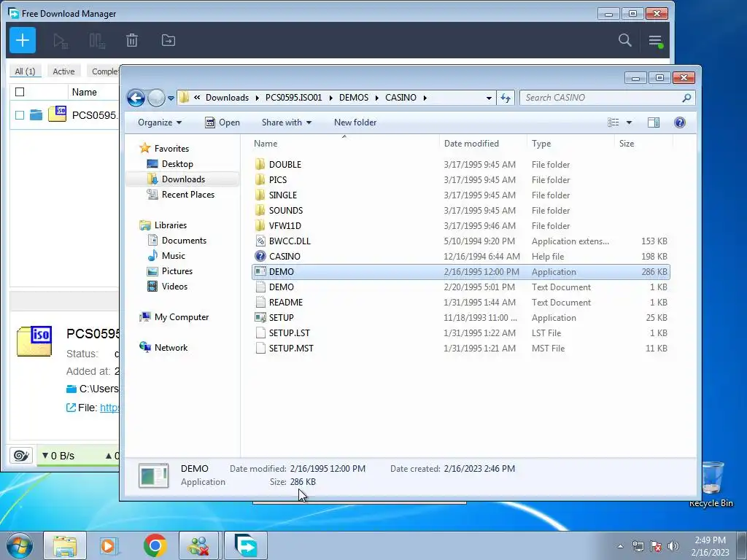Click PCS0595.ISO01 in the address breadcrumb
This screenshot has height=560, width=747.
pos(293,98)
